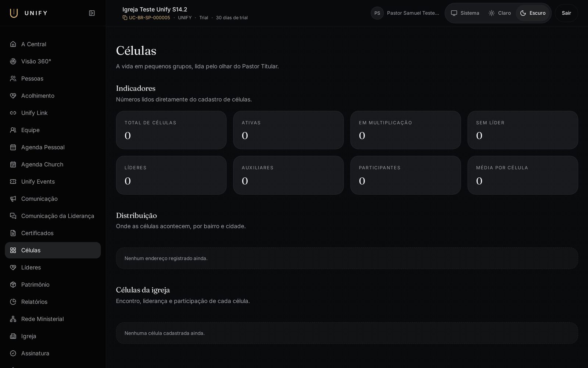Click the Sem Líder indicator card
This screenshot has width=588, height=368.
tap(523, 130)
